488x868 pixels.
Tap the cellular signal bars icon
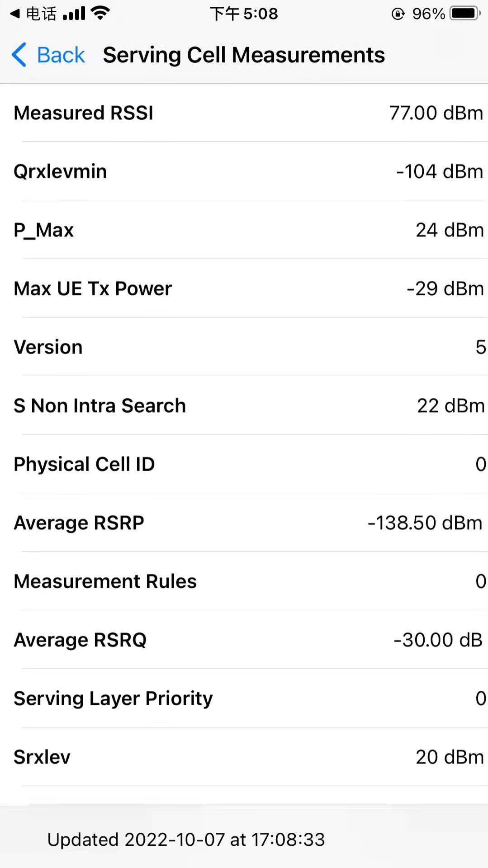point(74,14)
